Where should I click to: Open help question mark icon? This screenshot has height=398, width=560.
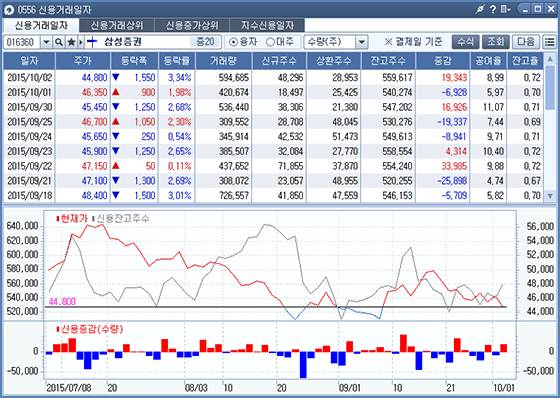tap(493, 9)
